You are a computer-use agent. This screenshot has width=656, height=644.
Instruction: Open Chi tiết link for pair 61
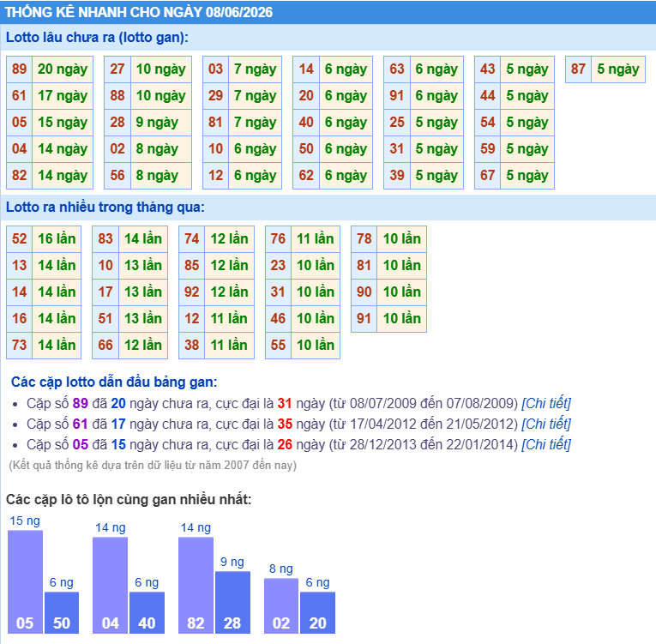tap(546, 424)
